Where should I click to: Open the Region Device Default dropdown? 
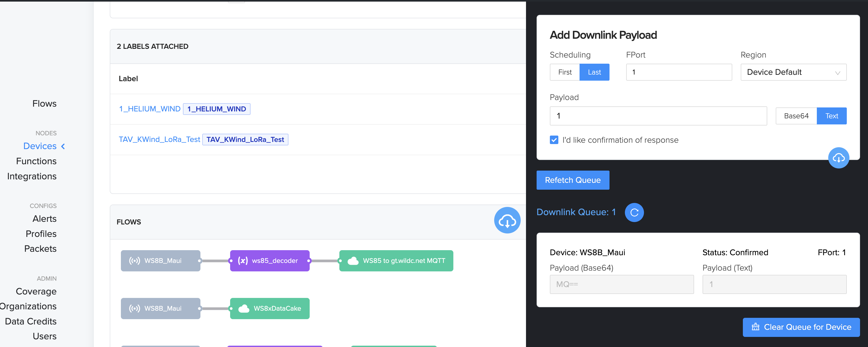tap(793, 72)
